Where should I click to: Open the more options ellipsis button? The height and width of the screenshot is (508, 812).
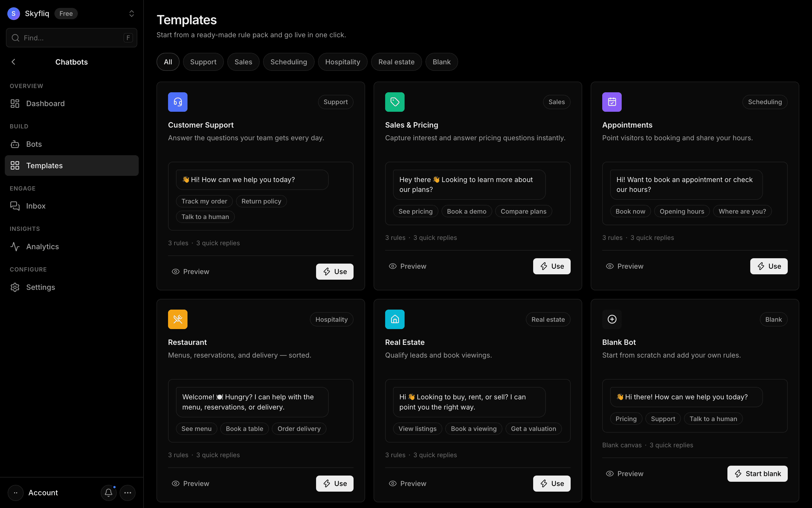point(127,492)
